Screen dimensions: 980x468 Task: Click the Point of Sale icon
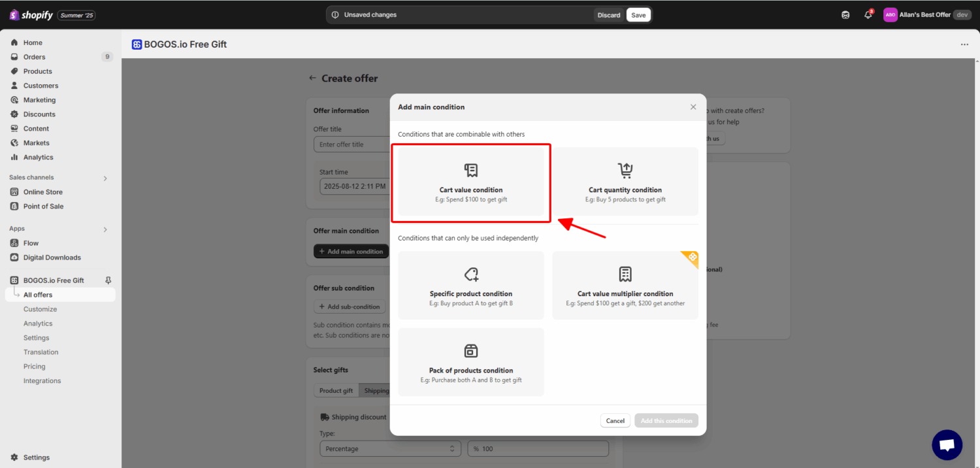(14, 207)
